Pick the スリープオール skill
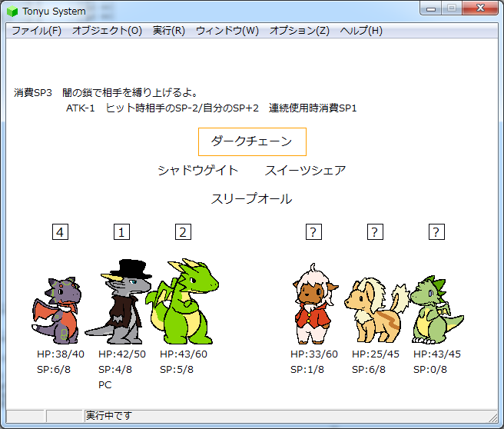Screen dimensions: 504x429 [x=251, y=199]
